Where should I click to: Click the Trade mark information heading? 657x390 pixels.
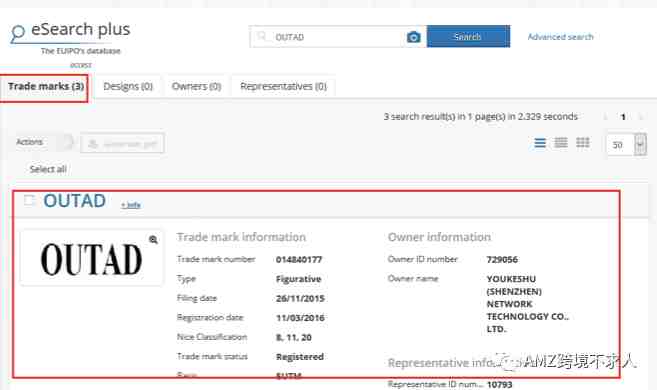tap(241, 237)
